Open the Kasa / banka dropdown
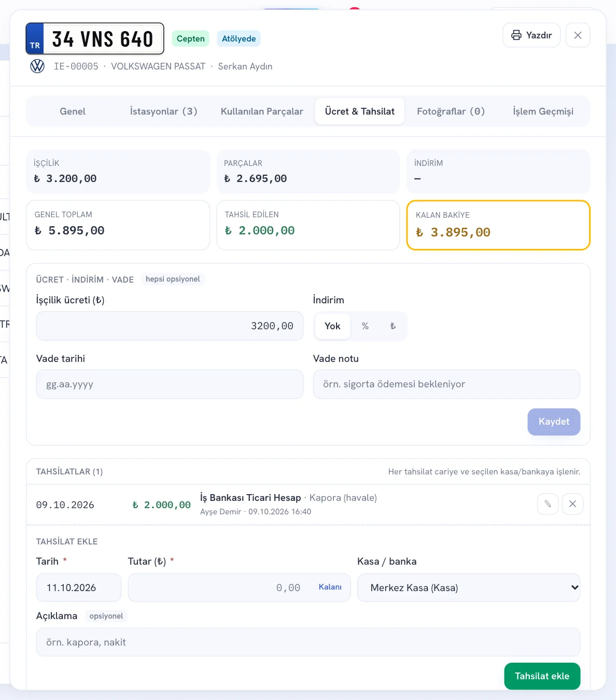616x700 pixels. click(x=469, y=587)
